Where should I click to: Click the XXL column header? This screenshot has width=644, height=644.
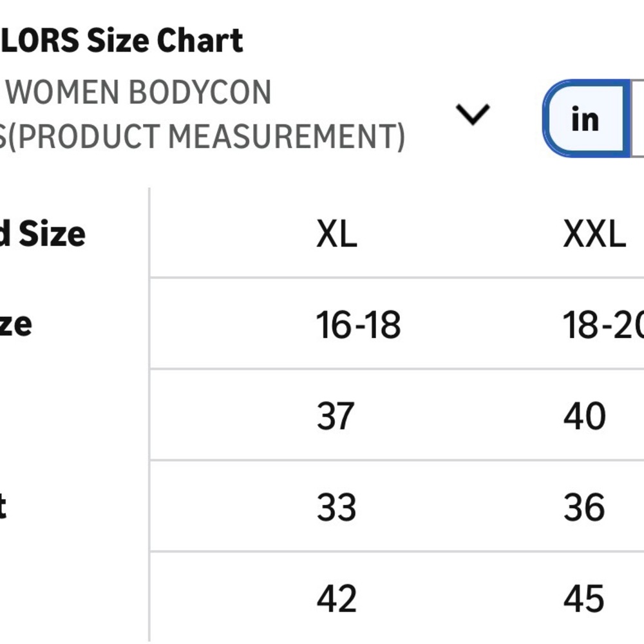click(594, 233)
